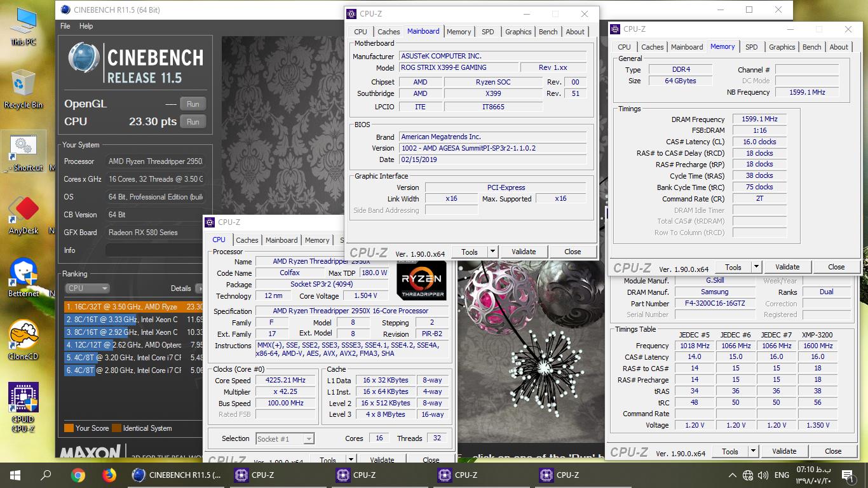This screenshot has width=868, height=488.
Task: Open This PC desktop icon
Action: pyautogui.click(x=24, y=27)
